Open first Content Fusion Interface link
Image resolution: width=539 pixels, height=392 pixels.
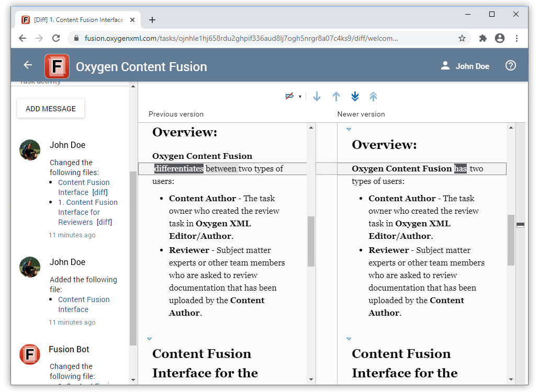tap(84, 188)
